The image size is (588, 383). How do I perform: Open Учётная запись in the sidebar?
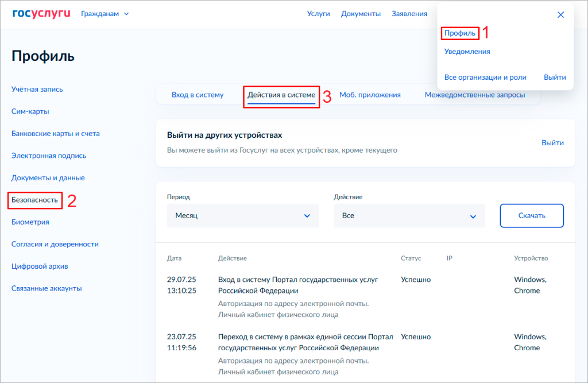point(37,89)
